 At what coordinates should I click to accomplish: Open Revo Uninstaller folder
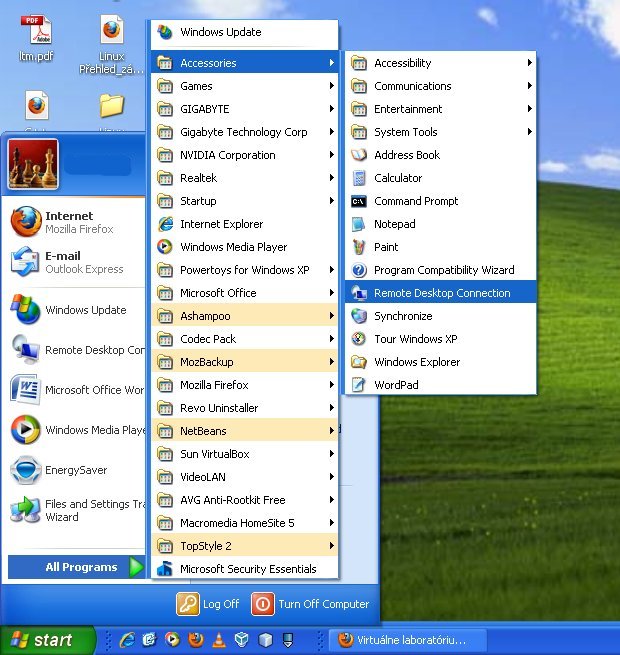click(x=244, y=408)
